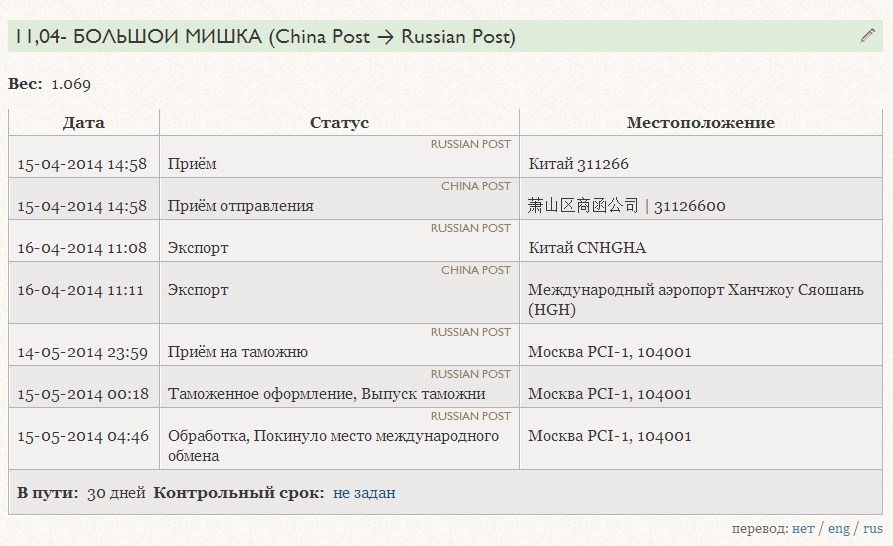Click the 'перевод:' label
Screen dimensions: 893x546
(760, 529)
